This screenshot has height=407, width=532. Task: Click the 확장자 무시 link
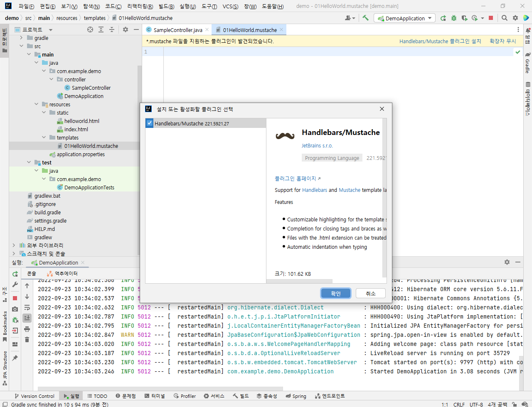point(503,41)
